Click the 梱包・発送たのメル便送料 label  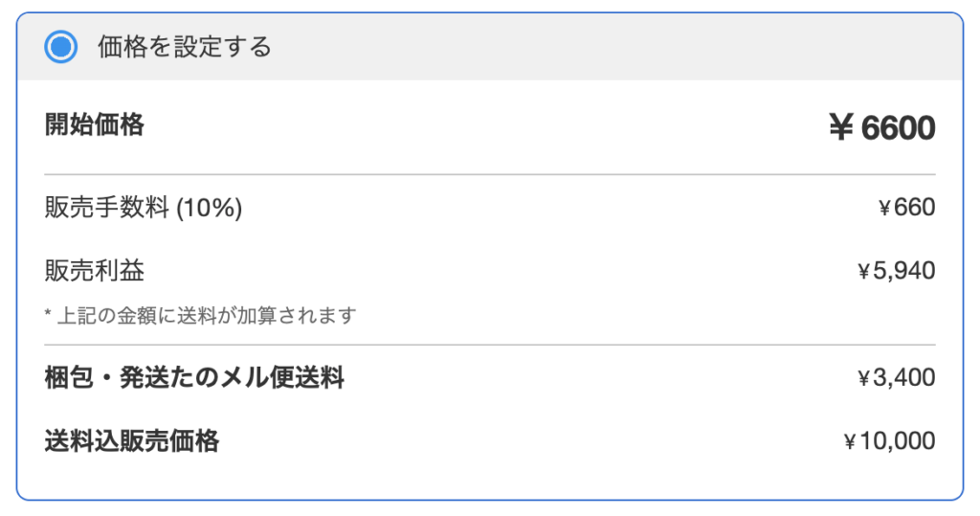tap(194, 378)
